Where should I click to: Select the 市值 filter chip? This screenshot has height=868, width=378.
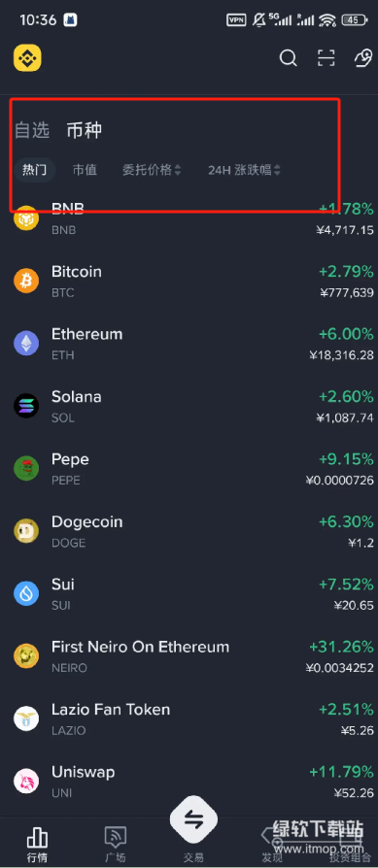[85, 170]
